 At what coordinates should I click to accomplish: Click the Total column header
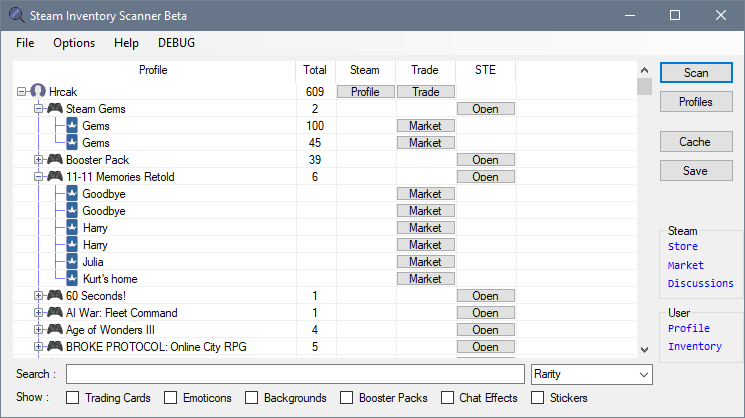(315, 70)
